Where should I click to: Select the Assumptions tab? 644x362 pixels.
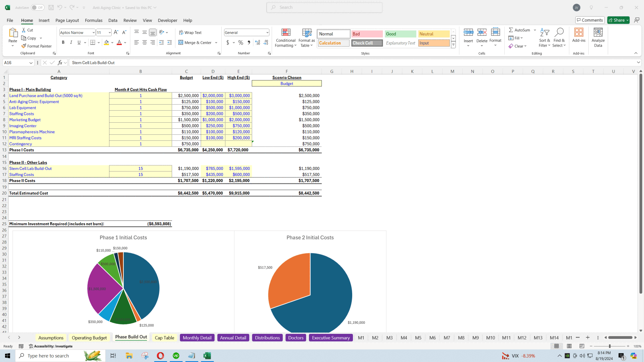tap(50, 337)
